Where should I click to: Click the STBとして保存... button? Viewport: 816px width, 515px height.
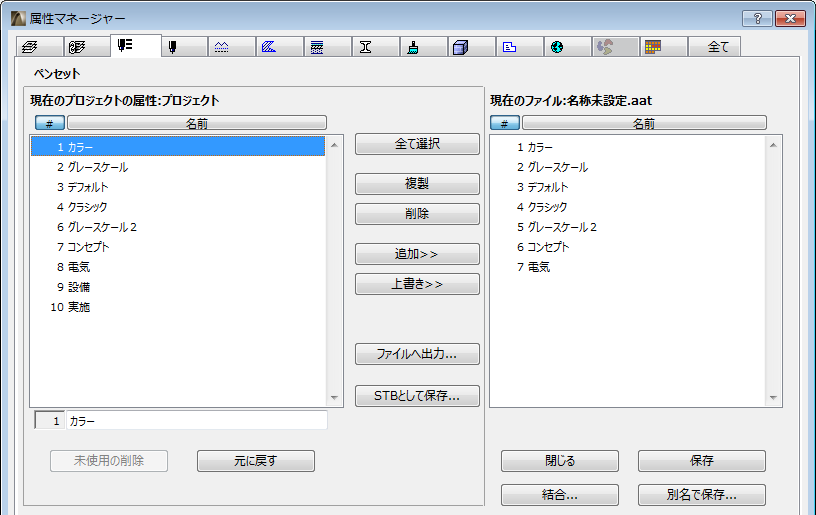tap(417, 396)
